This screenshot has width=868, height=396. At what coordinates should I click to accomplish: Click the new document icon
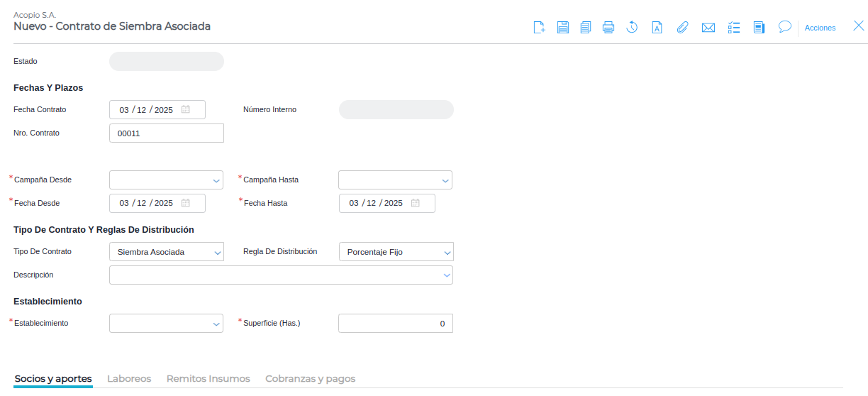click(539, 28)
